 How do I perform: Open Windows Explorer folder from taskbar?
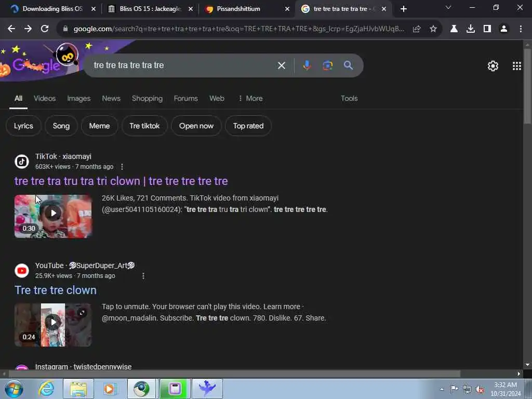[78, 389]
